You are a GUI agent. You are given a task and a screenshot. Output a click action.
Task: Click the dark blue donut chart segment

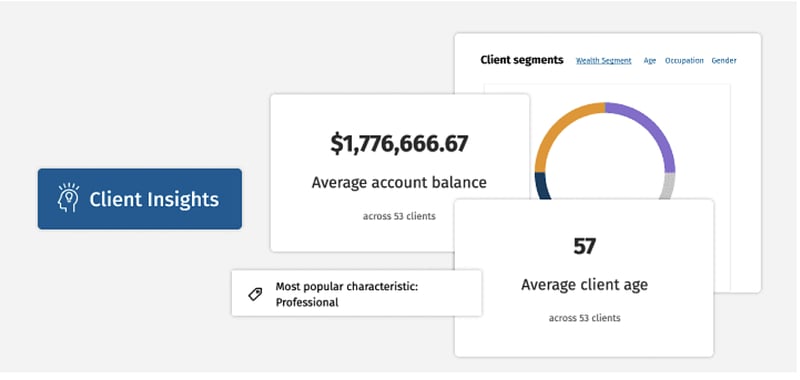point(541,186)
